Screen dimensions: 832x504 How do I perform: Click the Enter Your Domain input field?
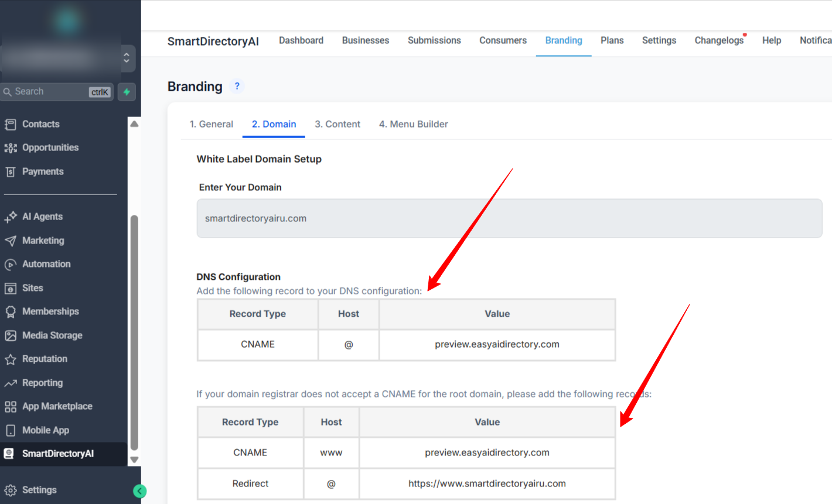[x=509, y=218]
